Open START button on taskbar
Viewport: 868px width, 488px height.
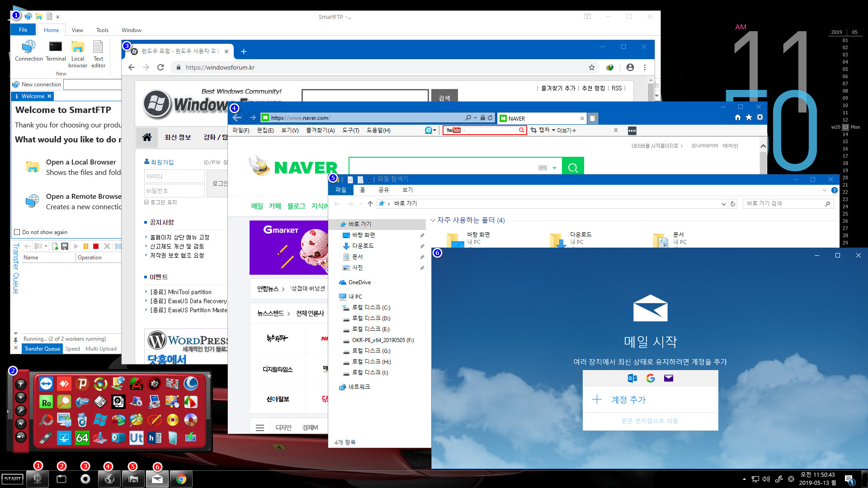coord(13,479)
